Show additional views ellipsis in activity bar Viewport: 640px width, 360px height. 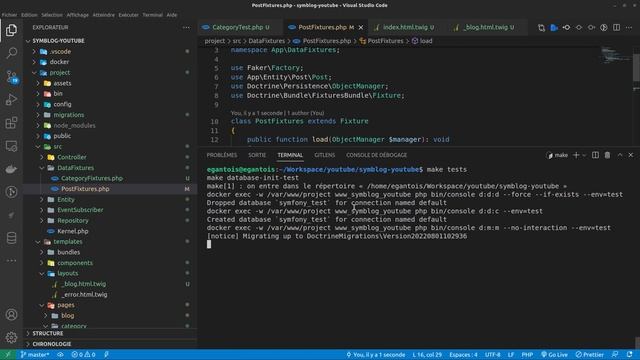[x=11, y=260]
